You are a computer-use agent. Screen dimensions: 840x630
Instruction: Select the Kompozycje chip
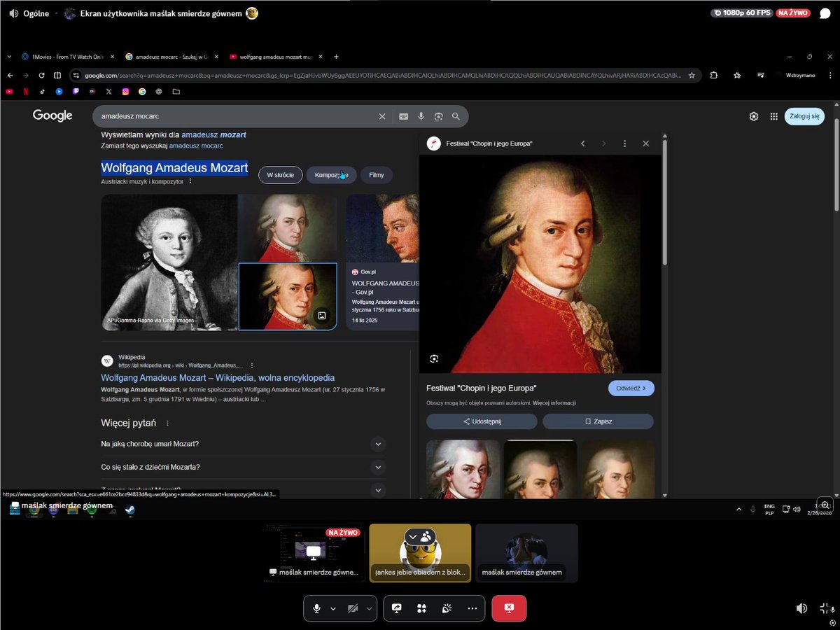pyautogui.click(x=332, y=175)
